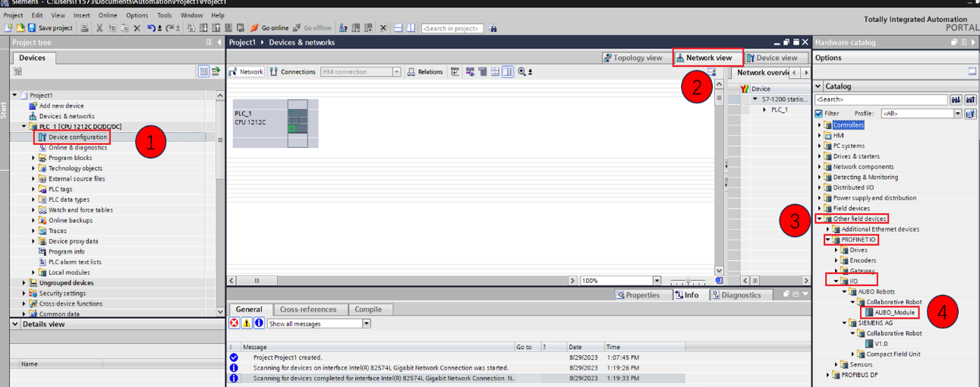This screenshot has height=387, width=980.
Task: Click the hardware catalog Search field
Action: [x=881, y=99]
